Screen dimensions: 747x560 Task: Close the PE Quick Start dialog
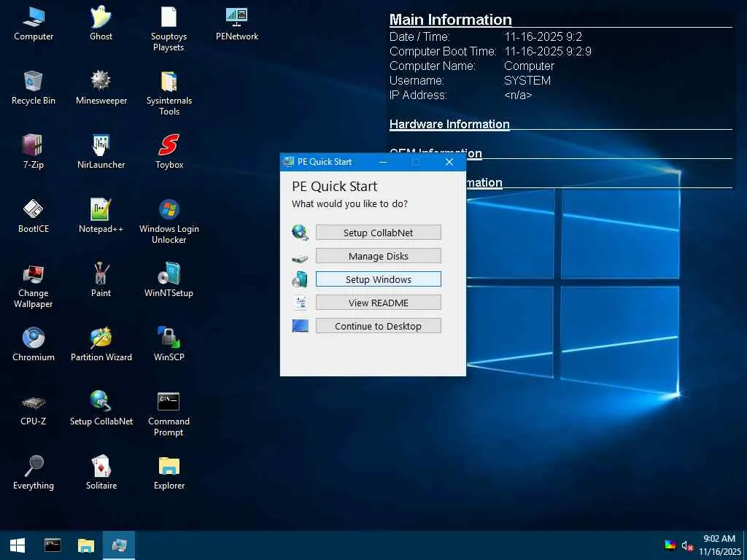pos(449,162)
